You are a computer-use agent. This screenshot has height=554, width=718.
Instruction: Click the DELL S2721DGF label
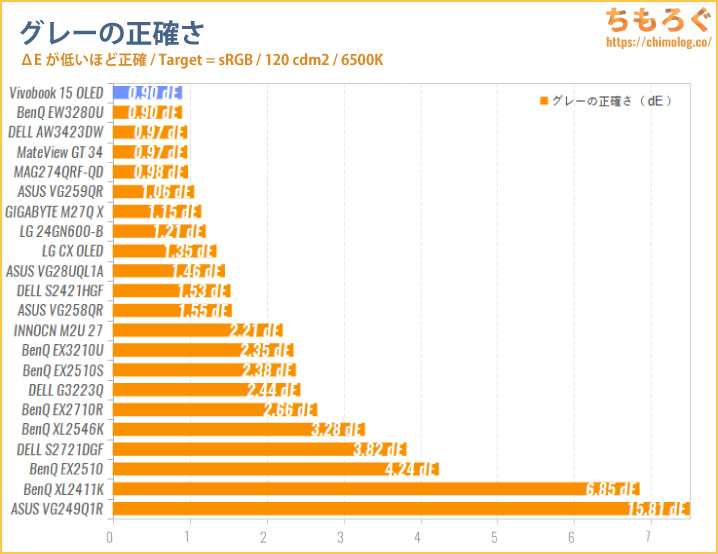coord(60,449)
